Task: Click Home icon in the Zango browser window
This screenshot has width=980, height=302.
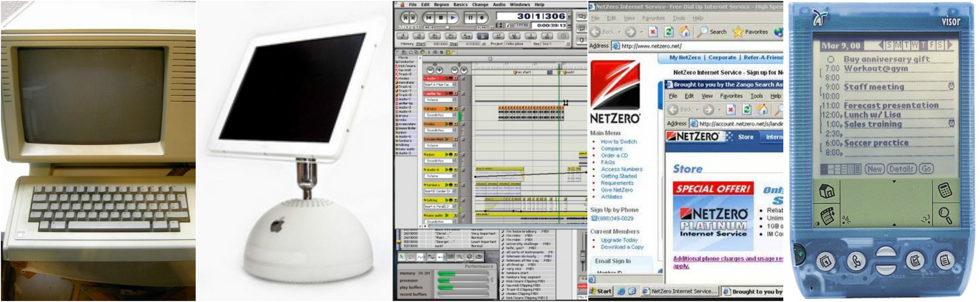Action: click(762, 110)
